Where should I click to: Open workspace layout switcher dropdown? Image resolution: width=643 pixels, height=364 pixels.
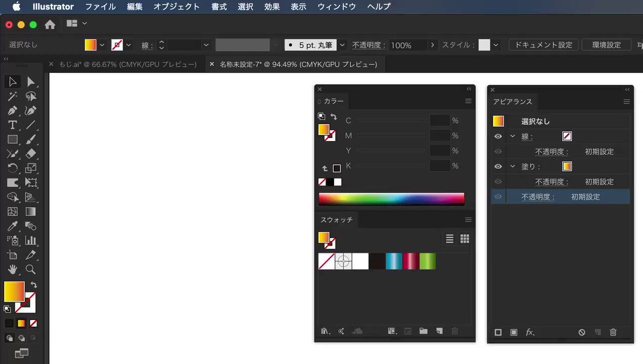tap(77, 23)
